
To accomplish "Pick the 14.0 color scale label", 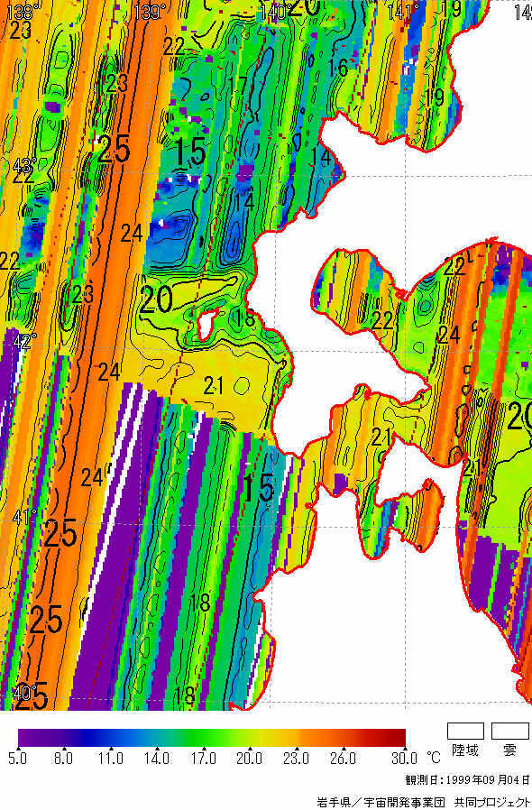I will click(157, 759).
